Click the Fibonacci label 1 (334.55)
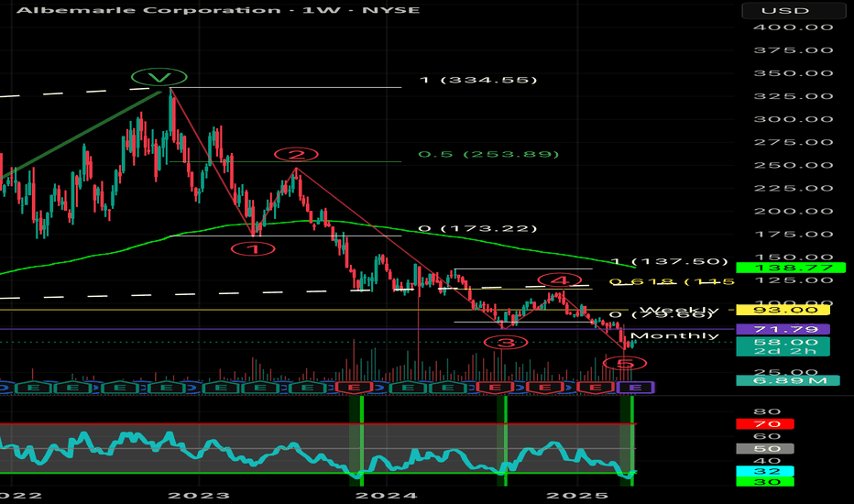 tap(478, 80)
